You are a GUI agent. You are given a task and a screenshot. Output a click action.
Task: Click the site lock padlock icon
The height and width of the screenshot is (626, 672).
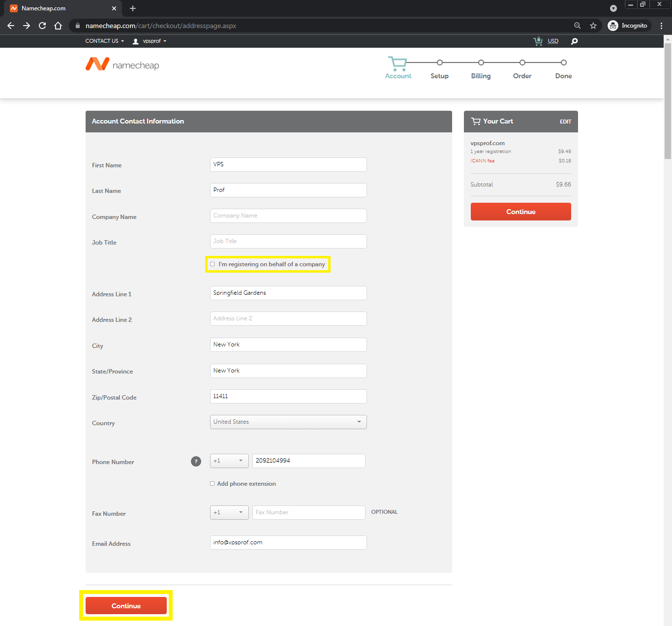click(78, 26)
